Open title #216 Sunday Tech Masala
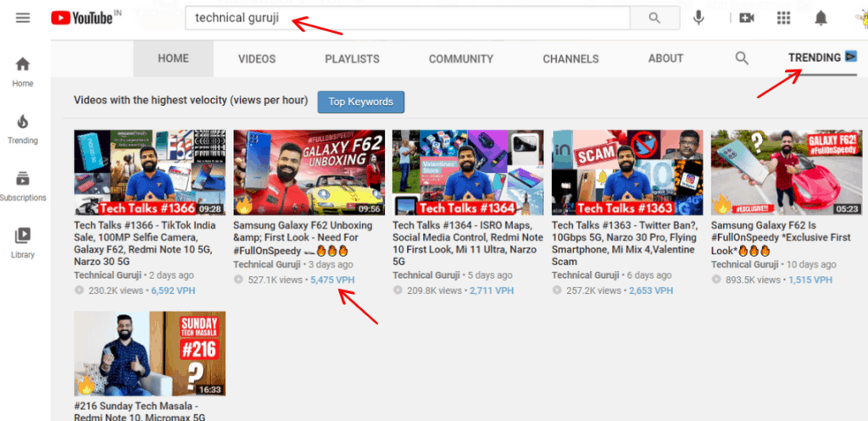868x421 pixels. [140, 411]
